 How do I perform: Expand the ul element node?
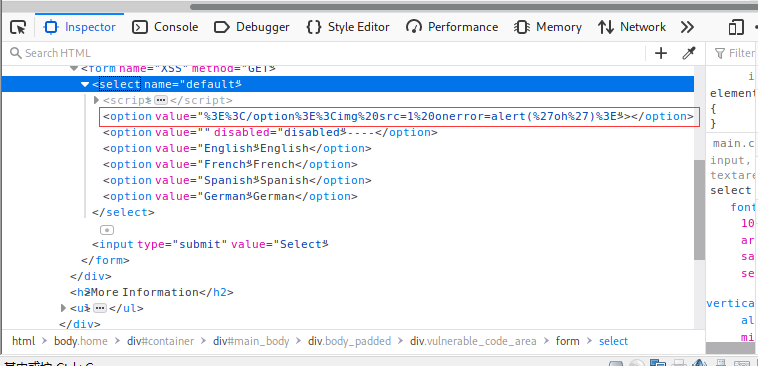[63, 308]
